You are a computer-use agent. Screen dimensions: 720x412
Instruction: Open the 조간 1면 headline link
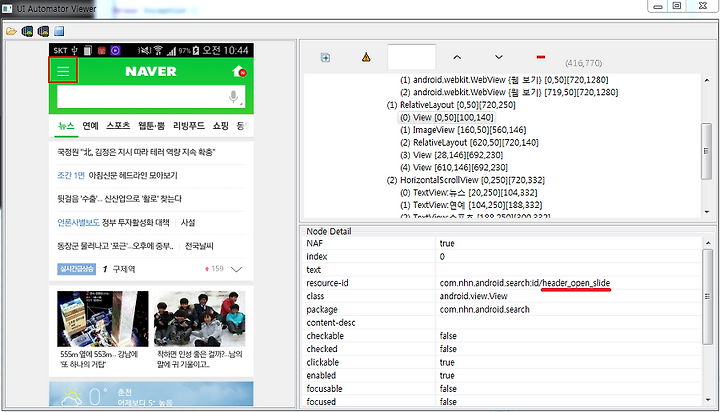pos(71,175)
